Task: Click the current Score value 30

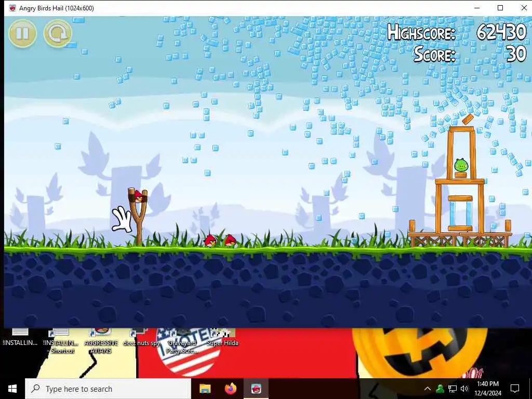Action: [x=516, y=54]
